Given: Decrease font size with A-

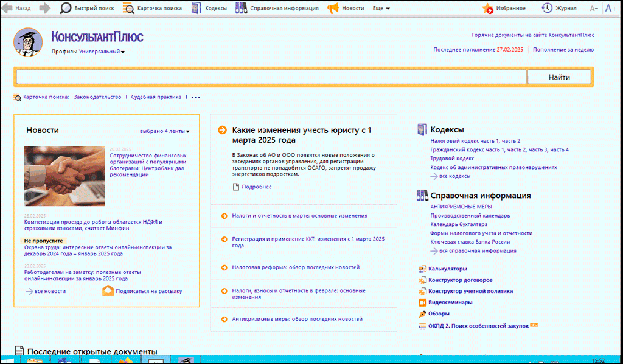Looking at the screenshot, I should coord(594,9).
